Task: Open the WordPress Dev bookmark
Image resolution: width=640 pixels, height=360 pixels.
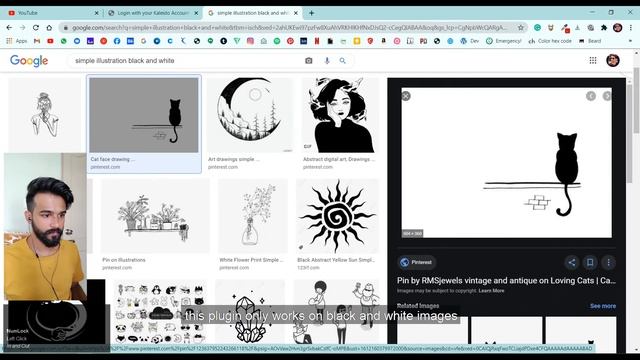Action: click(x=469, y=41)
